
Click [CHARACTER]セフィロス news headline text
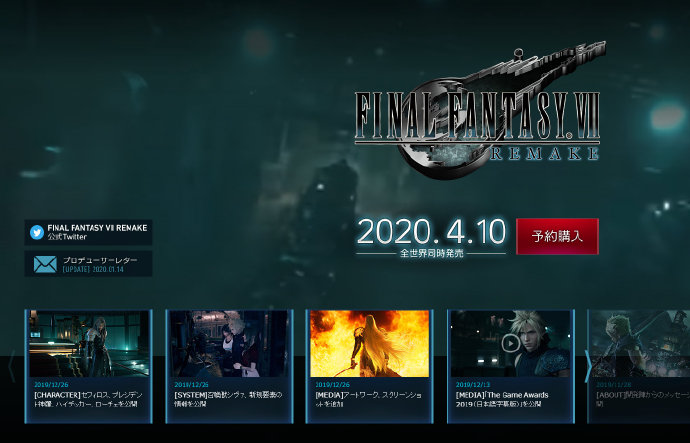88,399
